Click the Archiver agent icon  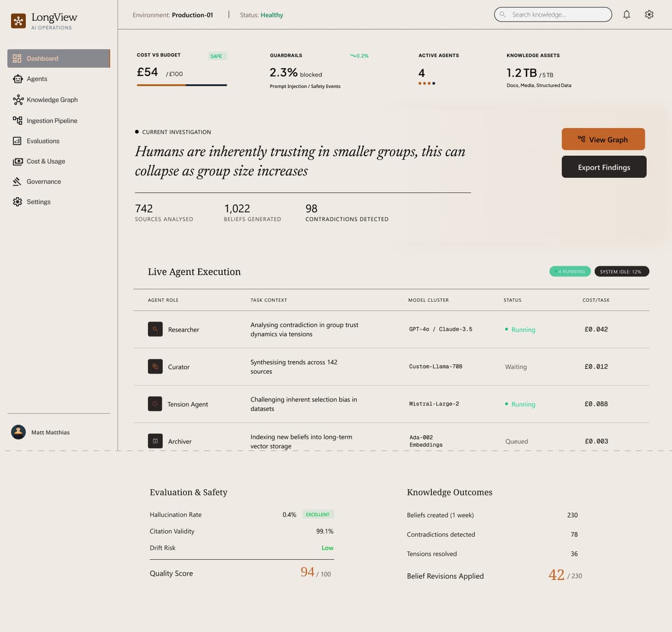[x=155, y=441]
